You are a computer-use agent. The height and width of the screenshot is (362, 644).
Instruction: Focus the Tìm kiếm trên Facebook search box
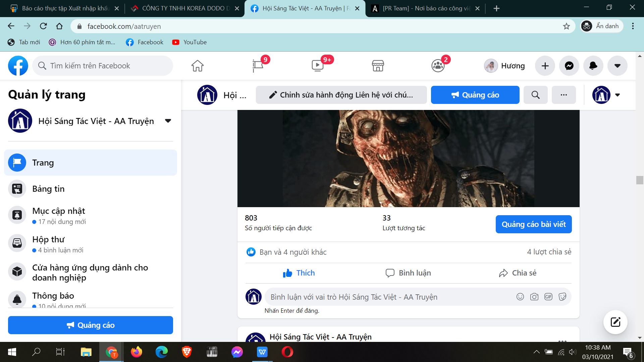tap(103, 66)
